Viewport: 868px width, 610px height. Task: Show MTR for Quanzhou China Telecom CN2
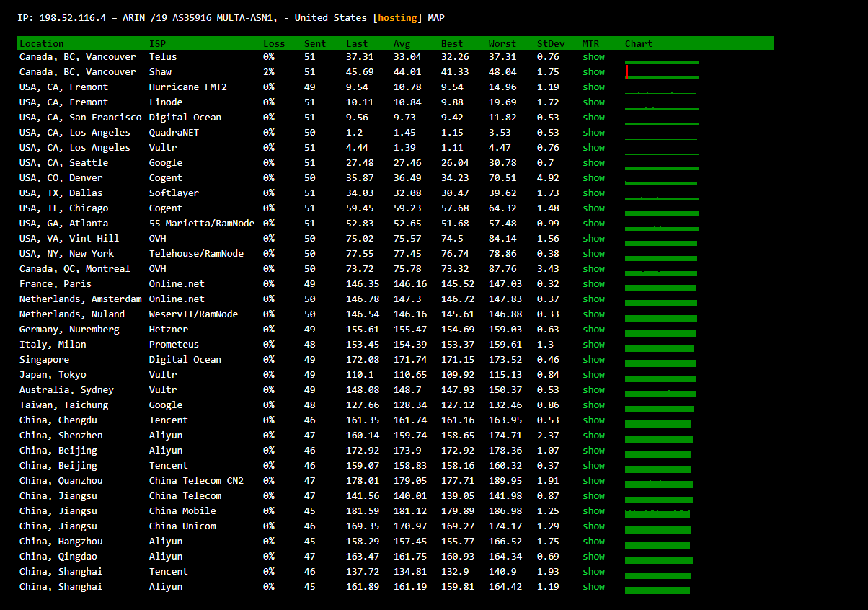coord(593,480)
